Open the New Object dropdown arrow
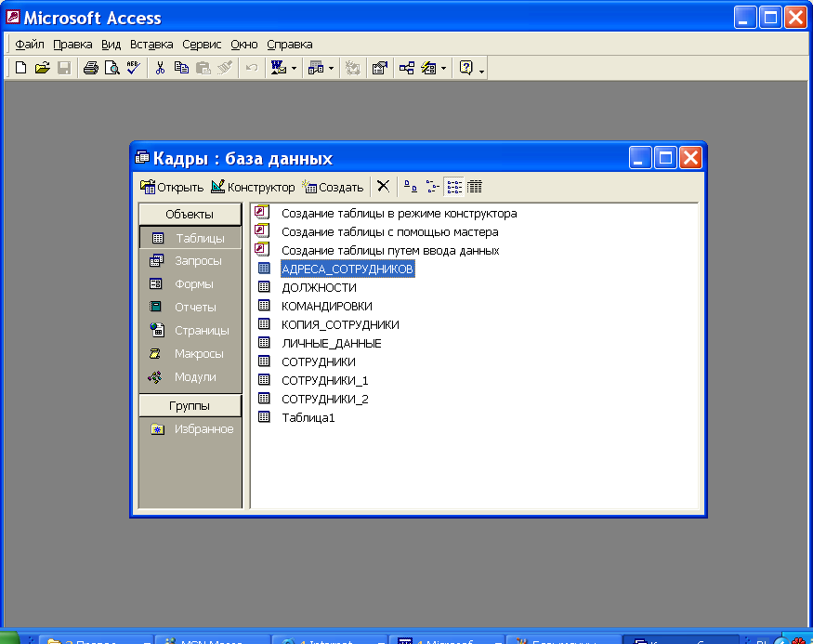813x644 pixels. (443, 68)
